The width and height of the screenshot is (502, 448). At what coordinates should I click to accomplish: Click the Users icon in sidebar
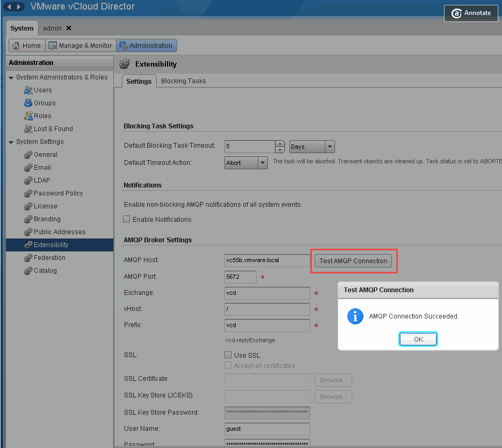28,90
